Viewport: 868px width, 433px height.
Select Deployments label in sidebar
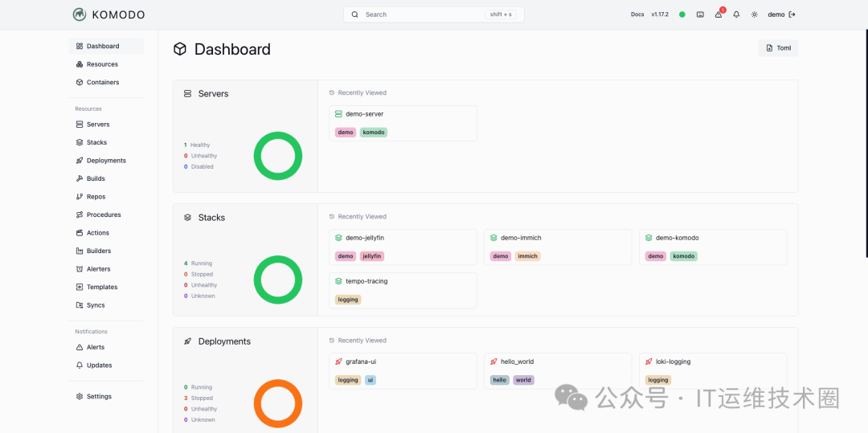coord(106,161)
